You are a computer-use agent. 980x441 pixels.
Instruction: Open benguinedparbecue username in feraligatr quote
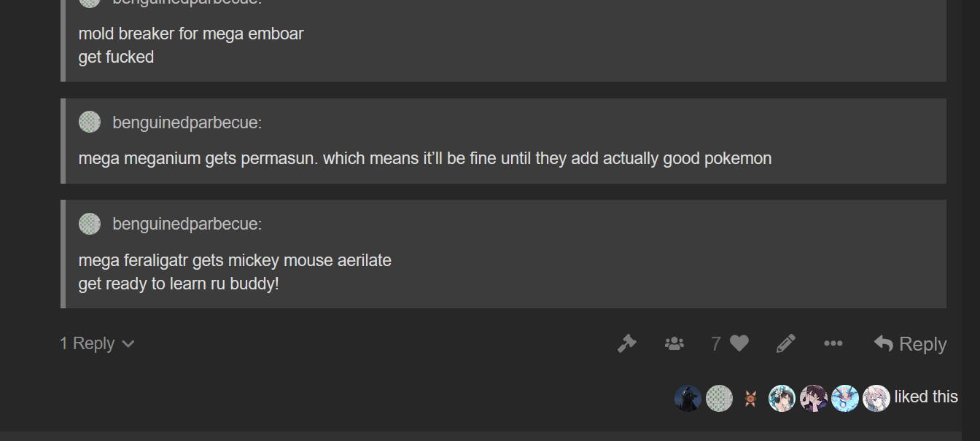click(187, 224)
